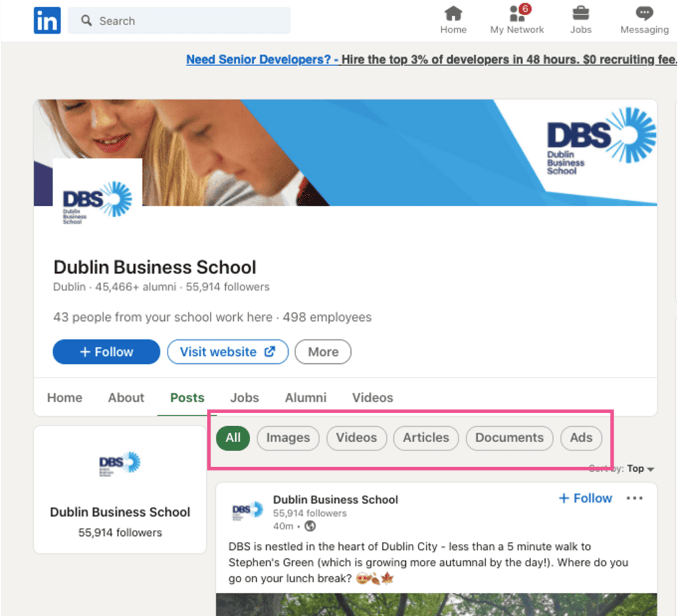The image size is (678, 616).
Task: Switch to the About tab
Action: pyautogui.click(x=126, y=398)
